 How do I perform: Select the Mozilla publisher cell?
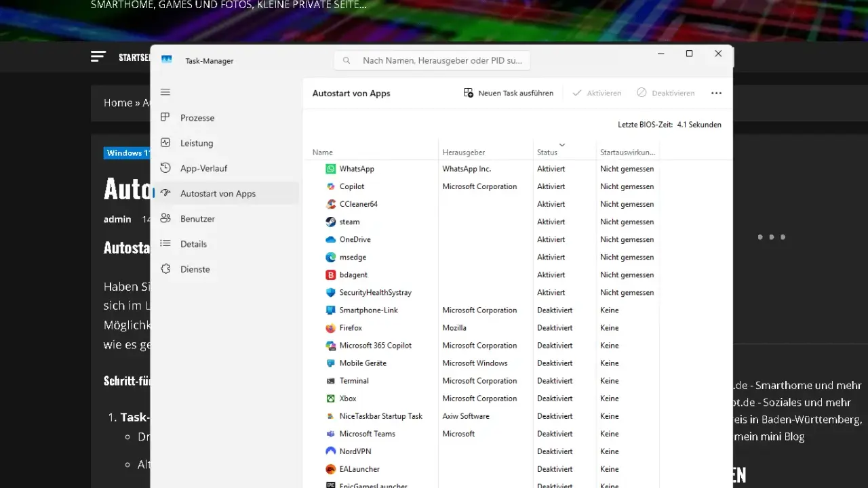coord(454,327)
